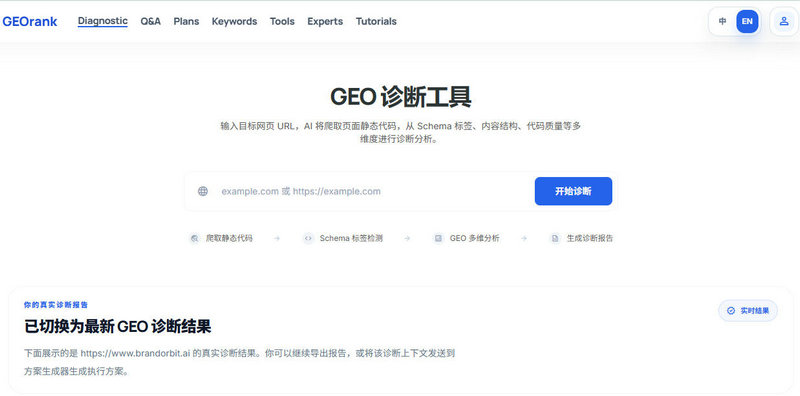Open the Keywords nav item
The height and width of the screenshot is (396, 800).
234,21
